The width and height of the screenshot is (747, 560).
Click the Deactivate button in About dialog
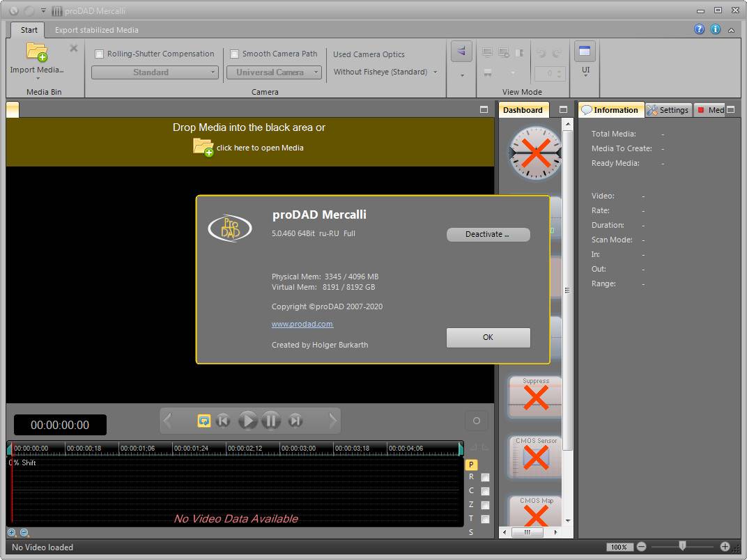[x=488, y=234]
